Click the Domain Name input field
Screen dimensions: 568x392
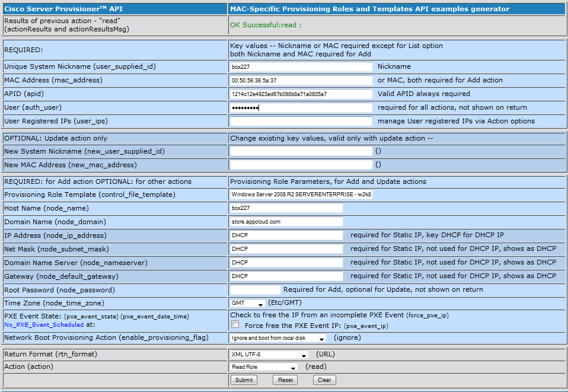[286, 222]
